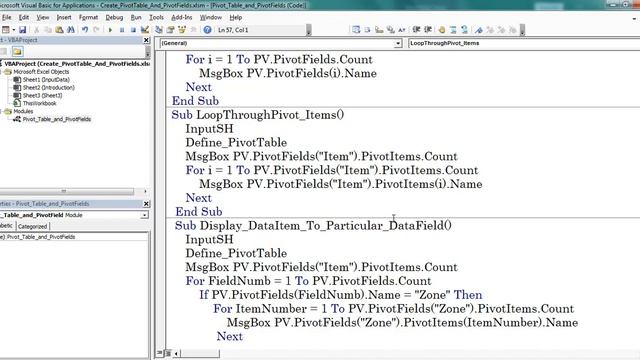640x360 pixels.
Task: Open Properties Window from the toolbar icon
Action: [x=170, y=30]
